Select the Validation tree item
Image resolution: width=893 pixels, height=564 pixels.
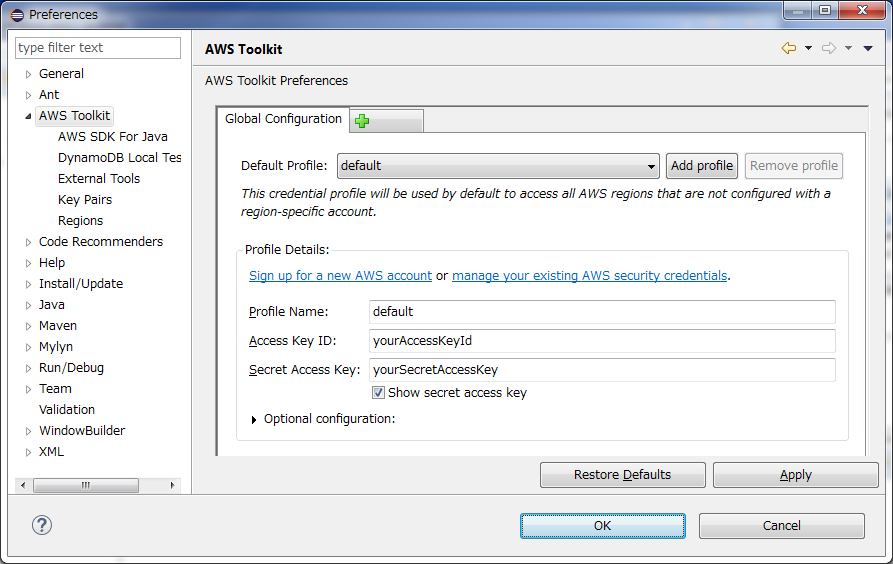point(67,410)
